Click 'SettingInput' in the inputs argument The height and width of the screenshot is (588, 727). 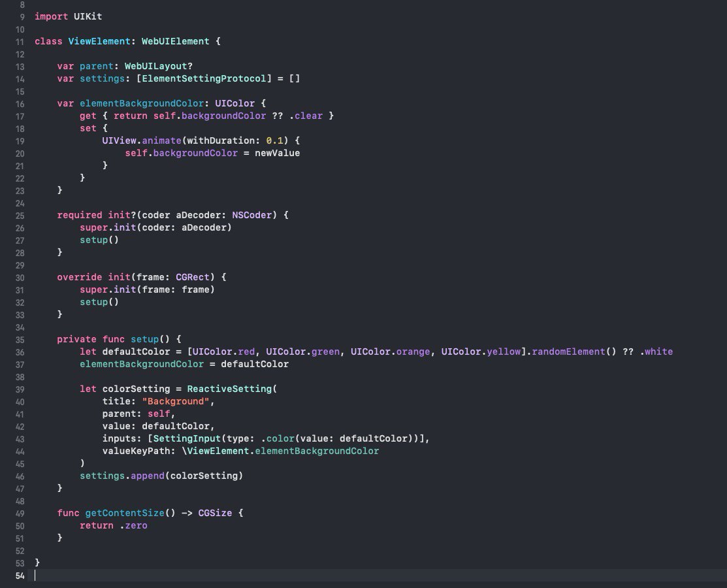[187, 438]
